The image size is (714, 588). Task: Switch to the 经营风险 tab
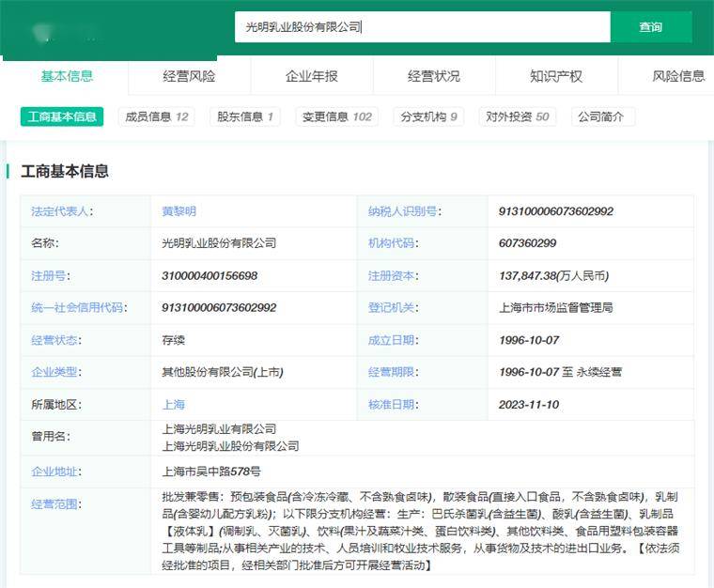(189, 76)
